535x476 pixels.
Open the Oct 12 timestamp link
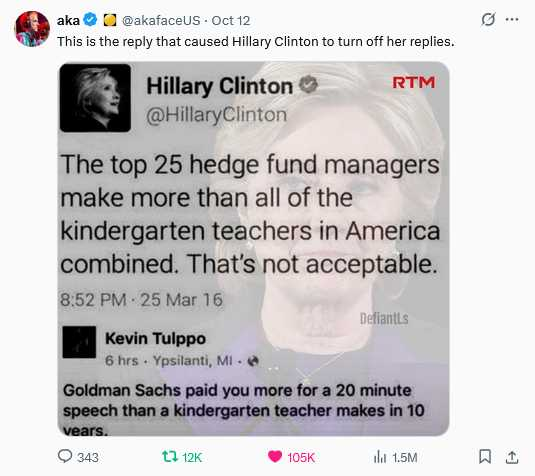pos(231,20)
